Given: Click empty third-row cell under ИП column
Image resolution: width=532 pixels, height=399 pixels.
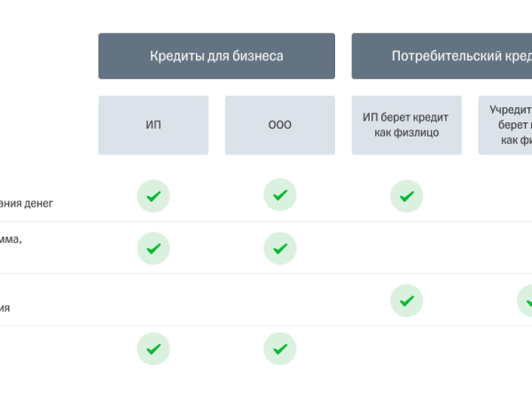Looking at the screenshot, I should [153, 301].
